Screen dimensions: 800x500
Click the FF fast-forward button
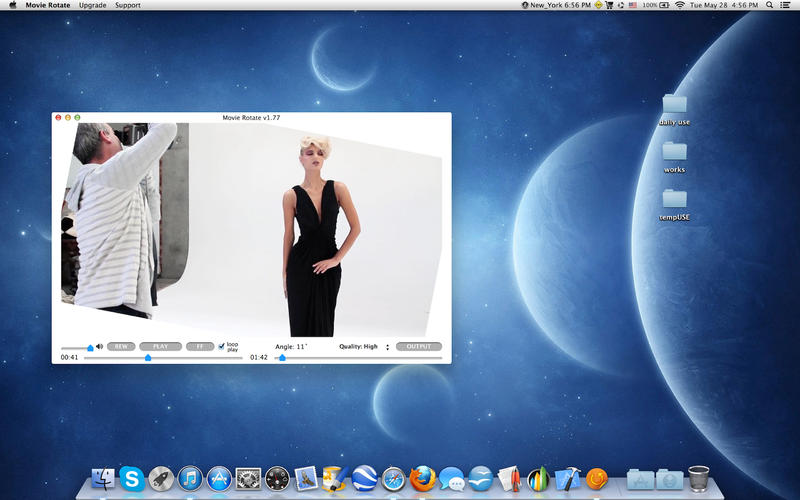click(199, 346)
